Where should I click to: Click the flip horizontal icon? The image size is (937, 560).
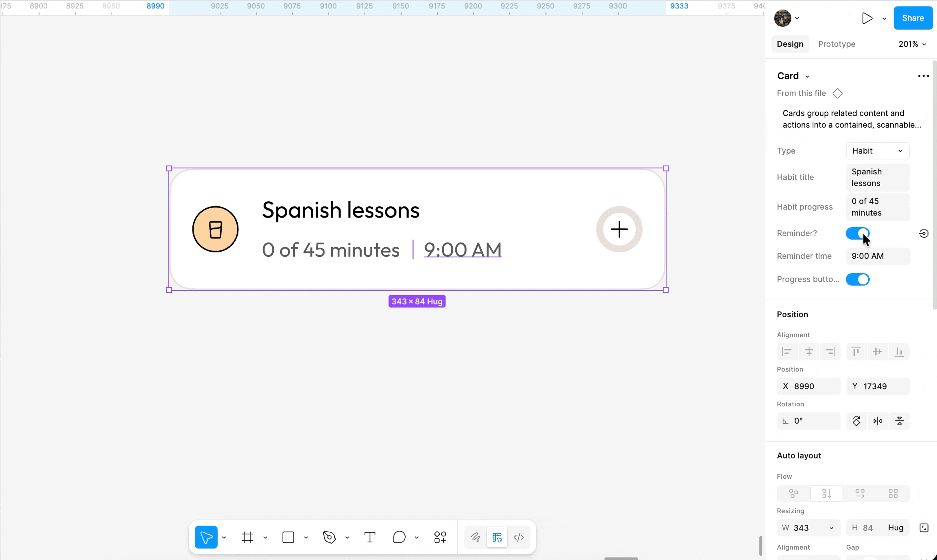[x=878, y=421]
